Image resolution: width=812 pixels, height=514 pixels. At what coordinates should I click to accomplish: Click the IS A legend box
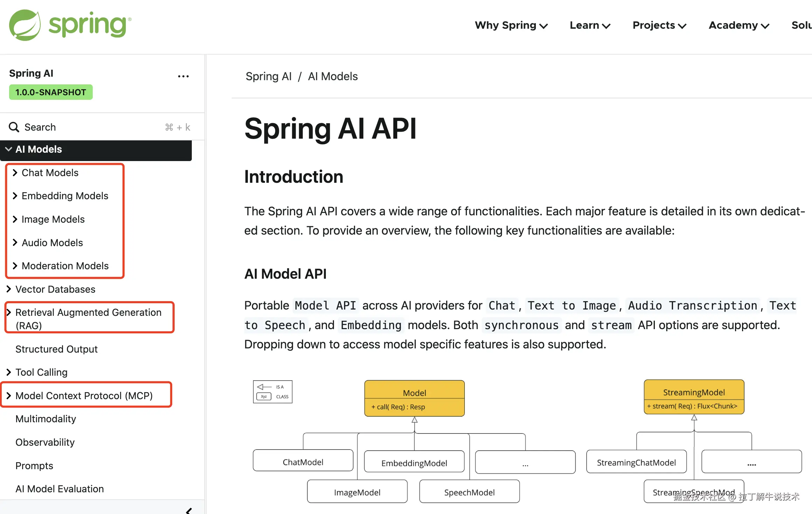pyautogui.click(x=273, y=392)
